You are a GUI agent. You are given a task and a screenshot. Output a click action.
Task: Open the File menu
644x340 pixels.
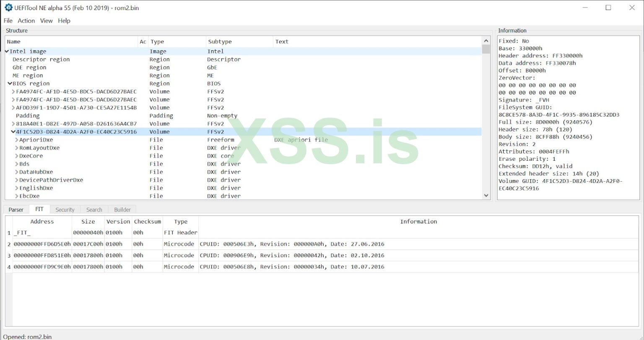[8, 21]
